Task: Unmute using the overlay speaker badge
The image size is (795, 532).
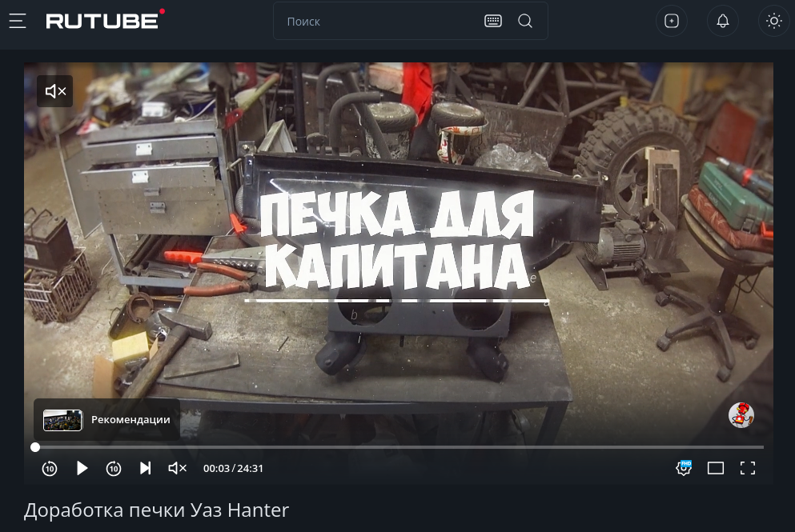Action: click(x=54, y=91)
